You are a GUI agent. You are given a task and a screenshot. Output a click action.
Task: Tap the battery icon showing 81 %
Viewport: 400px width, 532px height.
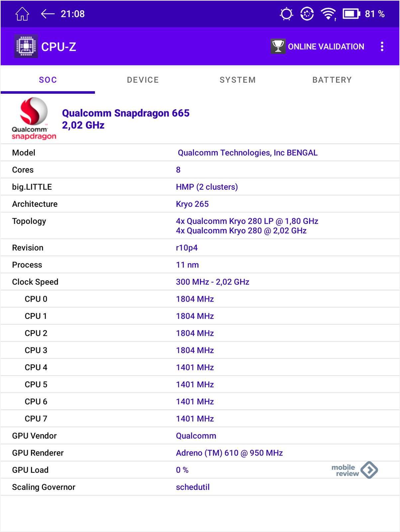tap(351, 14)
